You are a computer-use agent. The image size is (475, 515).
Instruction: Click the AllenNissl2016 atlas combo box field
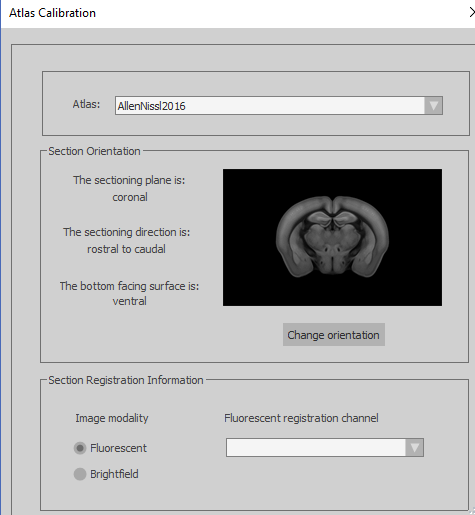279,106
